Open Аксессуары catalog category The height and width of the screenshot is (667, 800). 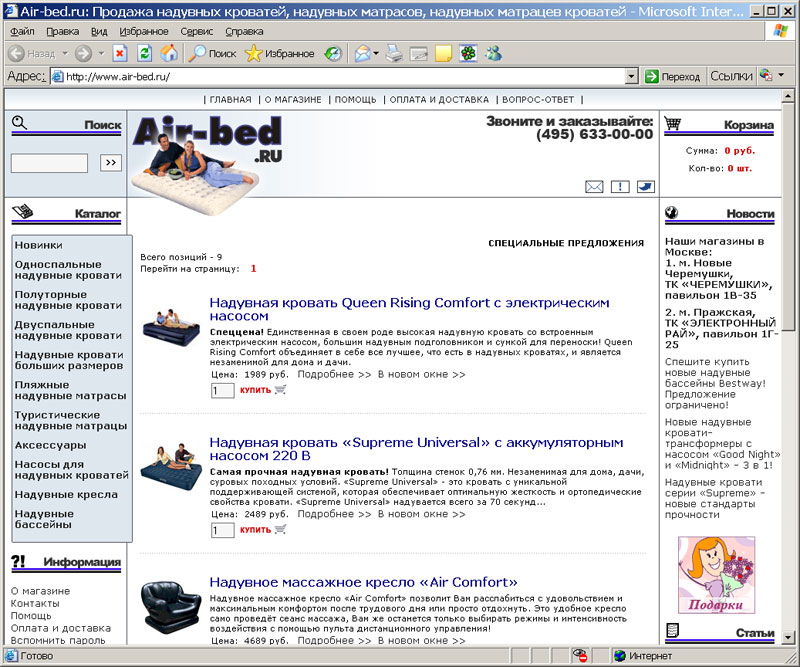click(x=51, y=445)
